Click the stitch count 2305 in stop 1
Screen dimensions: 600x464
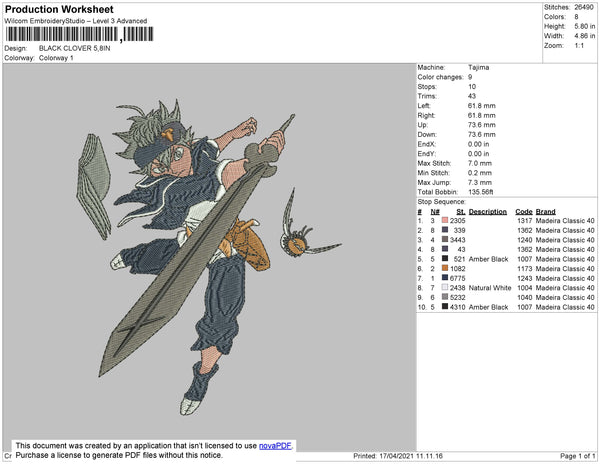coord(458,221)
